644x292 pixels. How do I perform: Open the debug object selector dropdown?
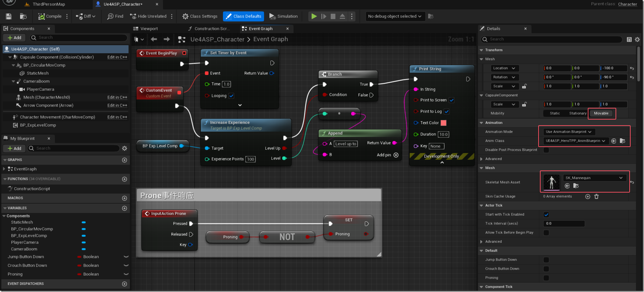point(395,16)
